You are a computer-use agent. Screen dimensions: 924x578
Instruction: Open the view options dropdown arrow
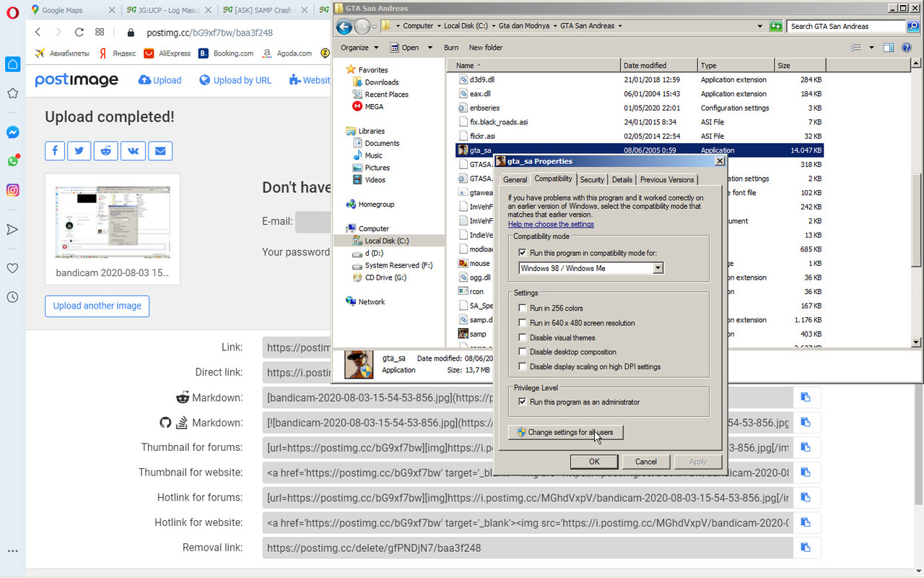pos(871,48)
